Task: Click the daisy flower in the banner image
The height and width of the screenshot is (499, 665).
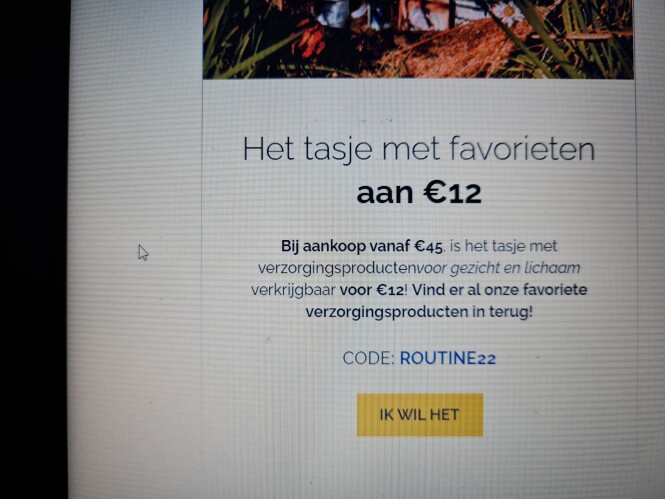Action: [508, 12]
